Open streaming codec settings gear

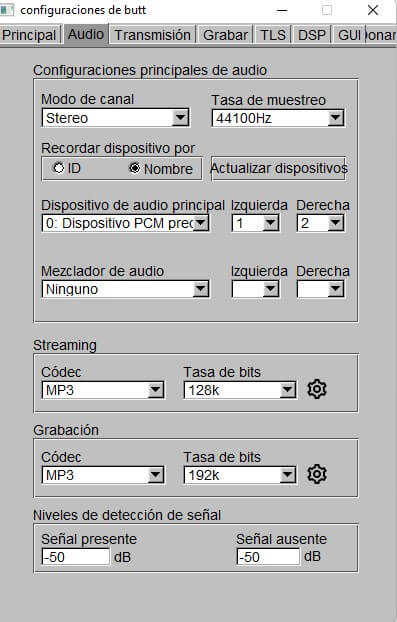click(x=316, y=389)
